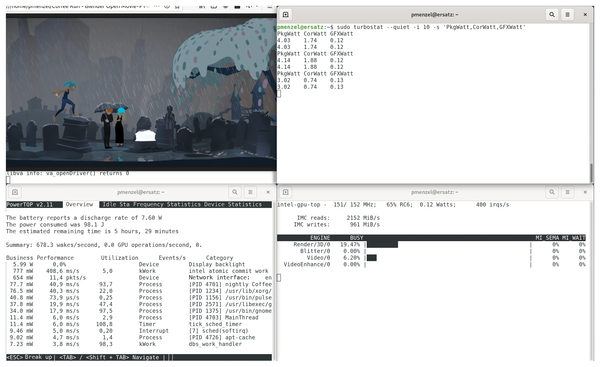
Task: Open new tab in turbostat terminal
Action: 285,15
